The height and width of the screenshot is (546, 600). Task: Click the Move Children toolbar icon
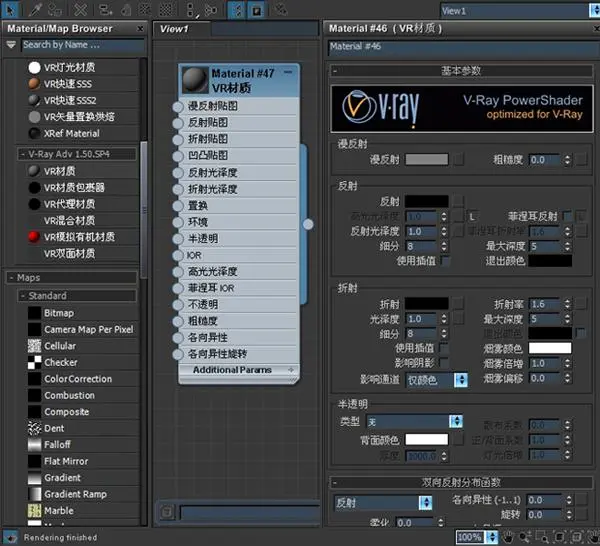(x=105, y=10)
